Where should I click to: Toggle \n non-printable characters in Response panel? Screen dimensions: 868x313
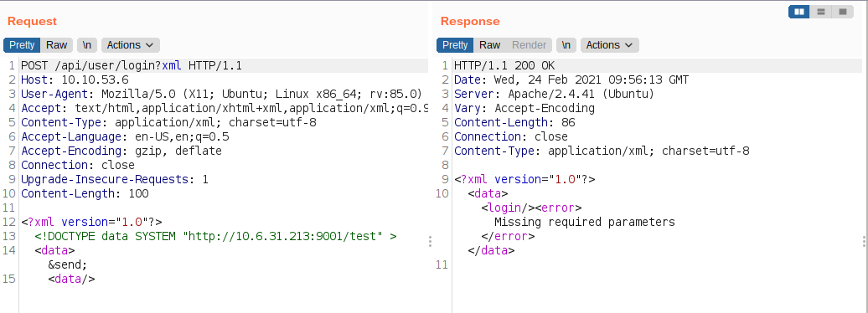pos(566,45)
